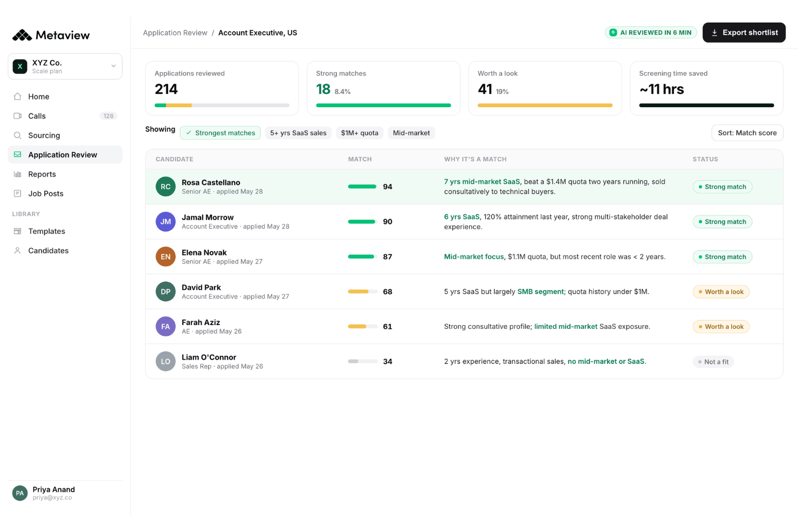Click Jamal Morrow's Strong match status
Image resolution: width=798 pixels, height=532 pixels.
tap(723, 222)
